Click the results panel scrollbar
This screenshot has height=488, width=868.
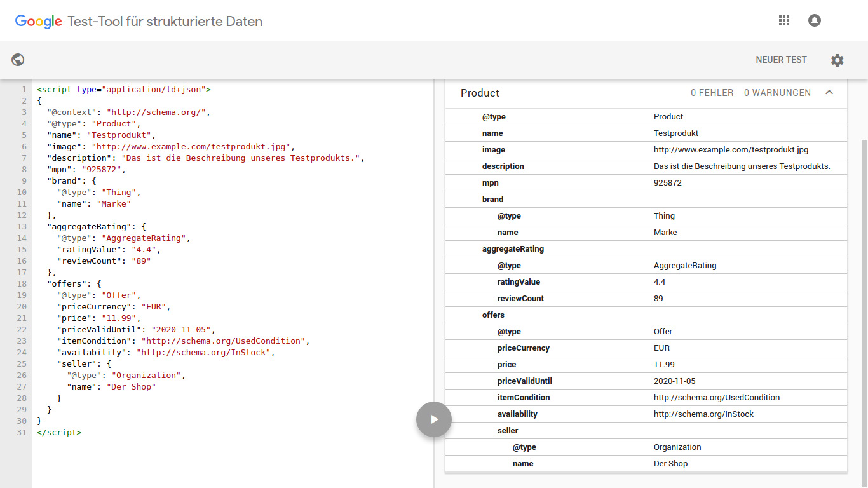pos(864,314)
